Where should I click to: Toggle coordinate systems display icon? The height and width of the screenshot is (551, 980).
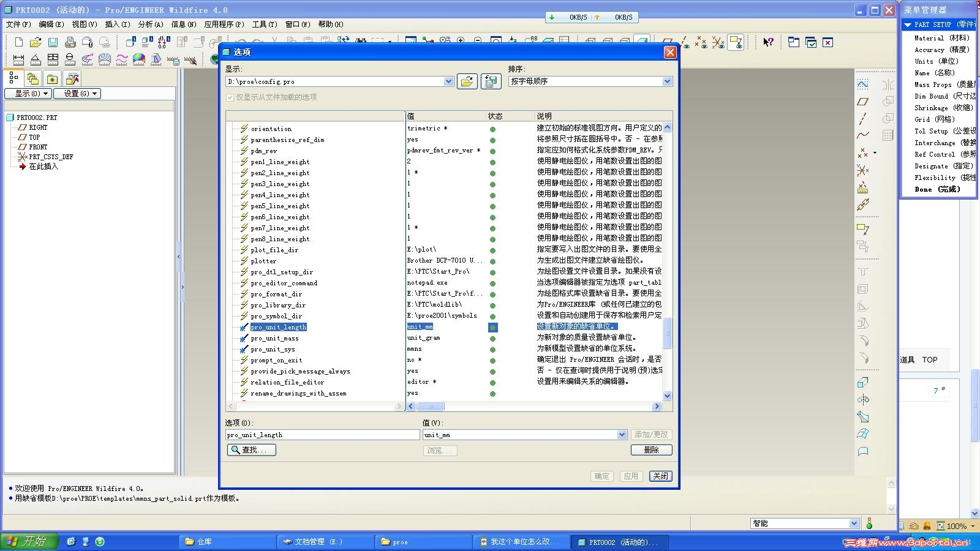pyautogui.click(x=718, y=42)
